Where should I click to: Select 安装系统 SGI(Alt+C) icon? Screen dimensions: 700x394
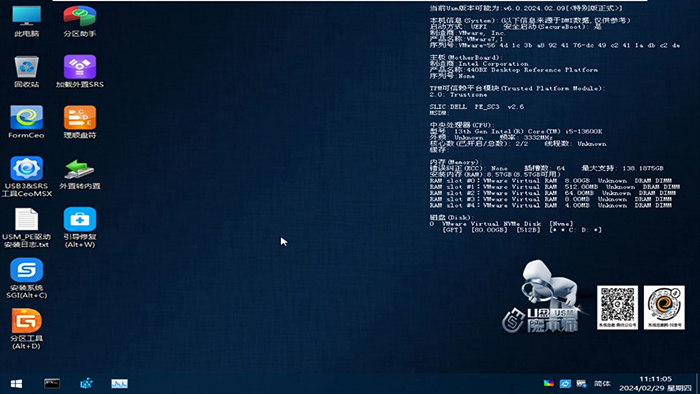pos(27,278)
